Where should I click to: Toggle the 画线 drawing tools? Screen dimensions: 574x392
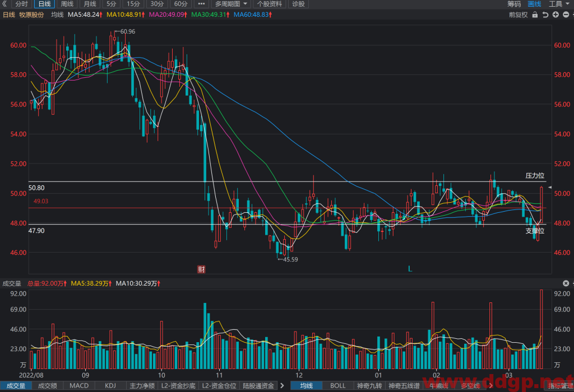tap(534, 4)
